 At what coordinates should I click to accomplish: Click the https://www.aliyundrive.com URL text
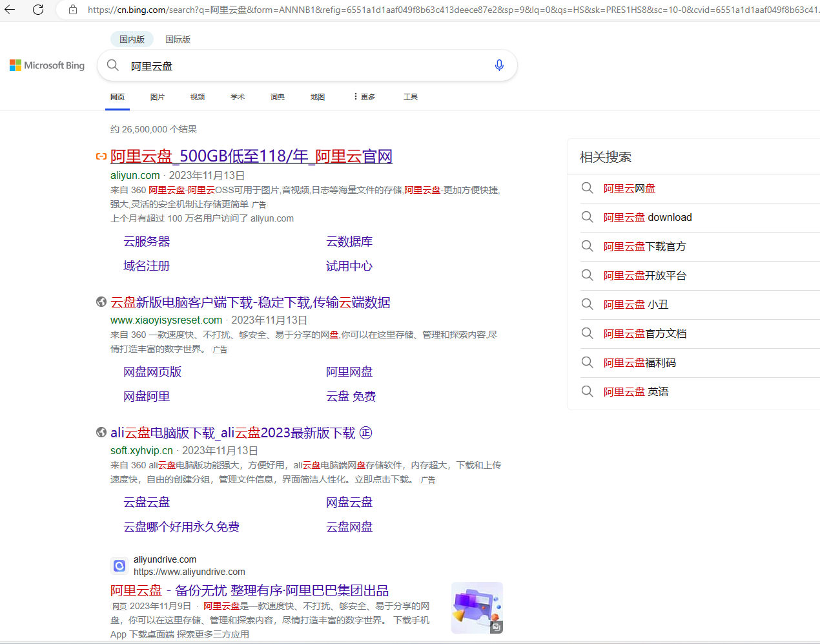pyautogui.click(x=189, y=572)
